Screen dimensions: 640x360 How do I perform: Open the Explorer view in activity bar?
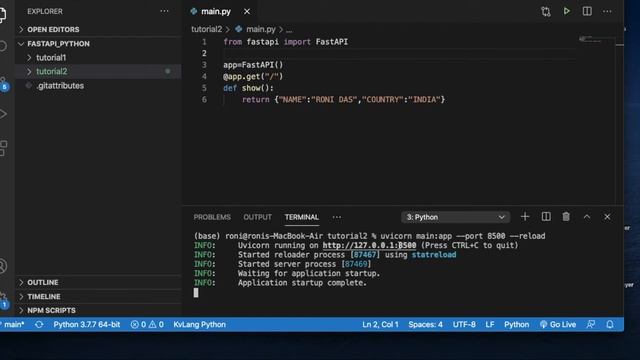tap(2, 15)
